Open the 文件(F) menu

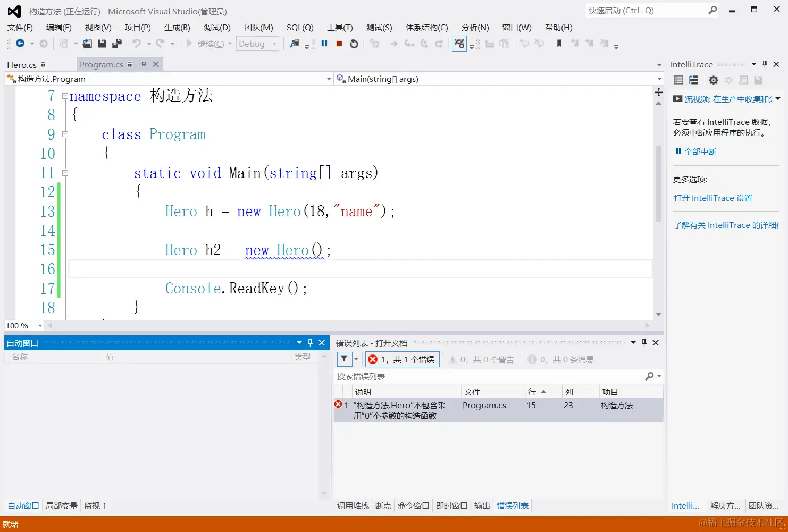[20, 28]
